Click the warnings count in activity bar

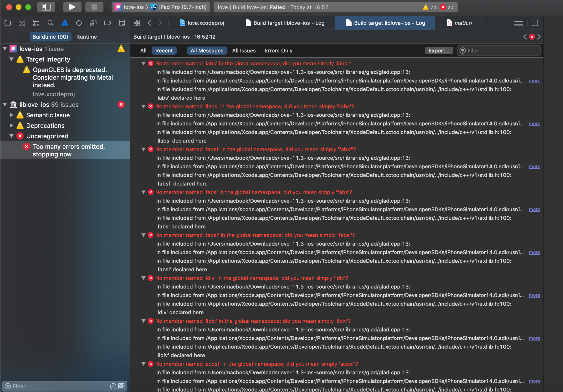tap(430, 7)
